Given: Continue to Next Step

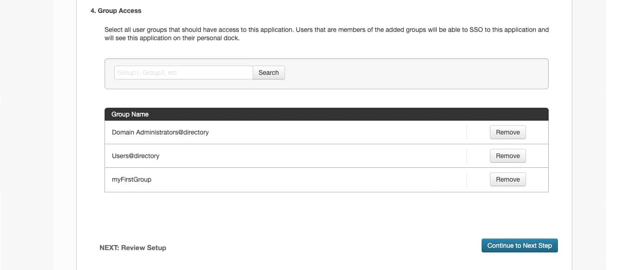Looking at the screenshot, I should coord(520,245).
